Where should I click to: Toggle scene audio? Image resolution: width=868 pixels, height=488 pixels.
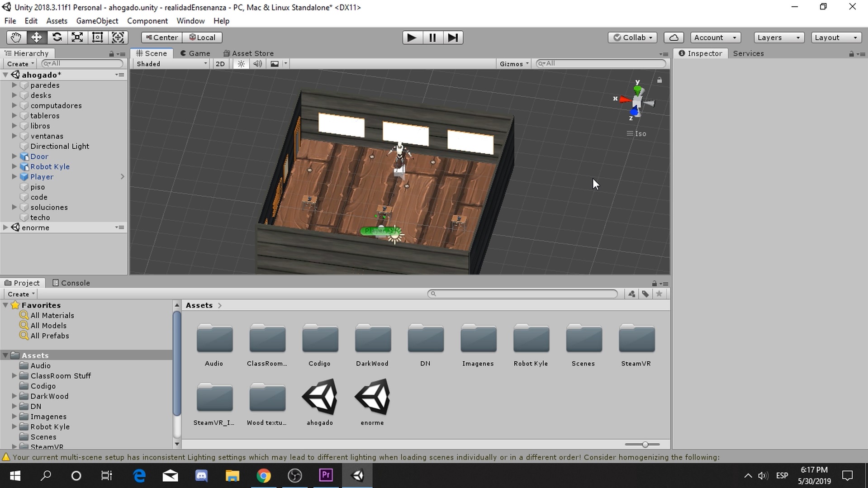tap(257, 64)
